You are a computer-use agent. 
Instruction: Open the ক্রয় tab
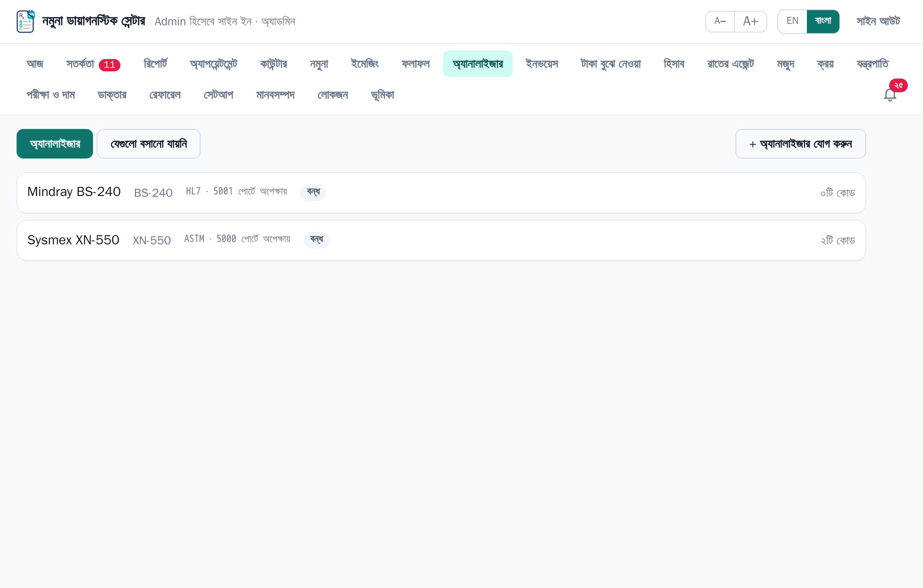coord(825,64)
